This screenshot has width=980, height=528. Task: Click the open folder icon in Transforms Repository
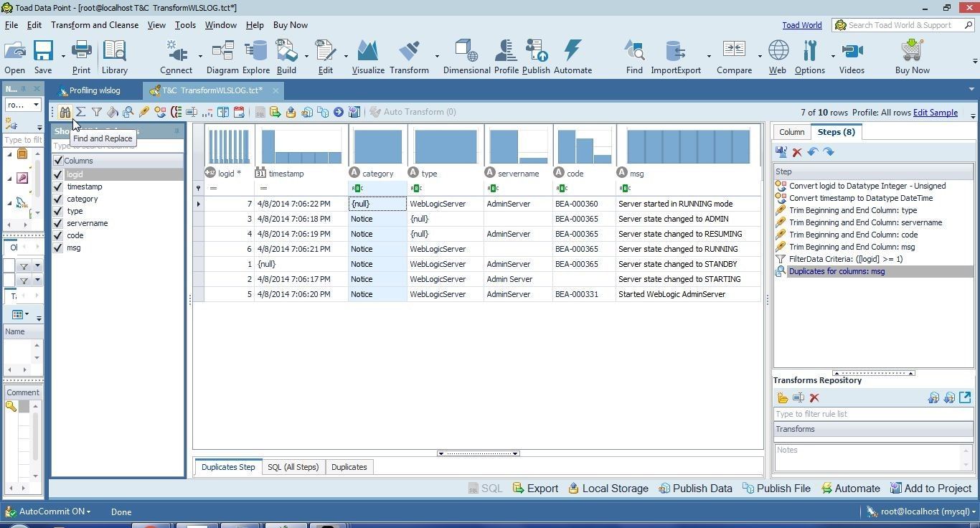(x=783, y=398)
